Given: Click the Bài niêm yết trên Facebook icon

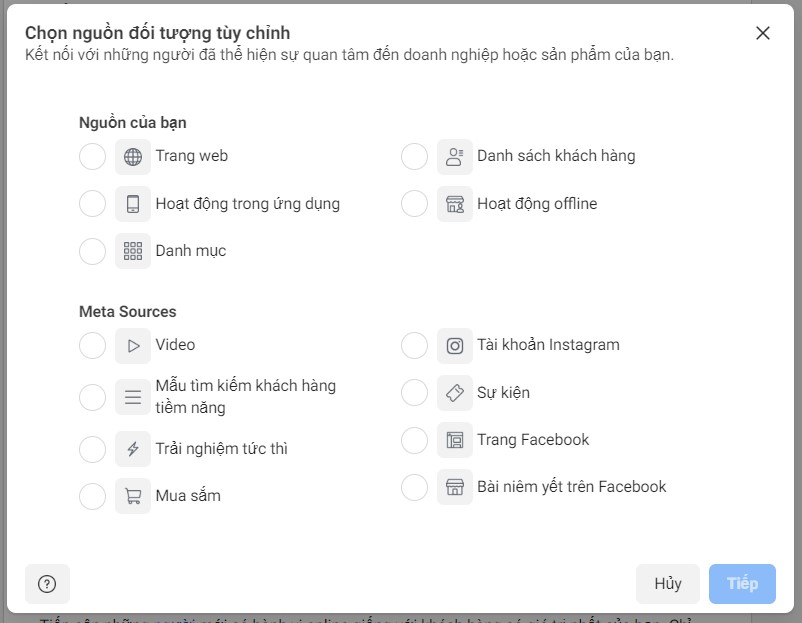Looking at the screenshot, I should pyautogui.click(x=454, y=487).
